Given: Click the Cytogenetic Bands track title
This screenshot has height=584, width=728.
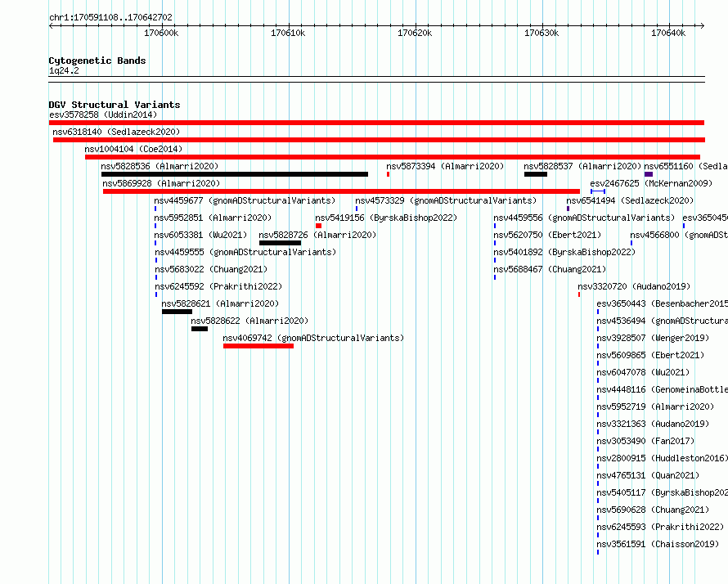Looking at the screenshot, I should tap(97, 61).
